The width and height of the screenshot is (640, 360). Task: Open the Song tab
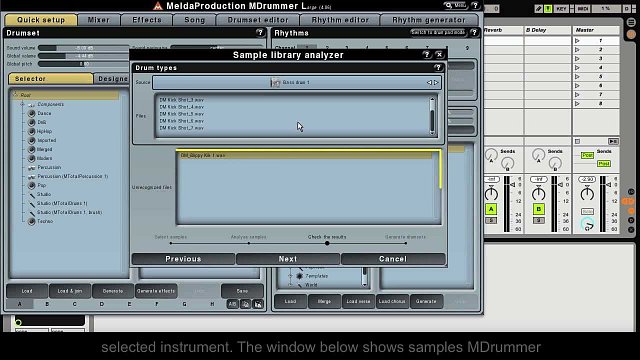pyautogui.click(x=195, y=20)
